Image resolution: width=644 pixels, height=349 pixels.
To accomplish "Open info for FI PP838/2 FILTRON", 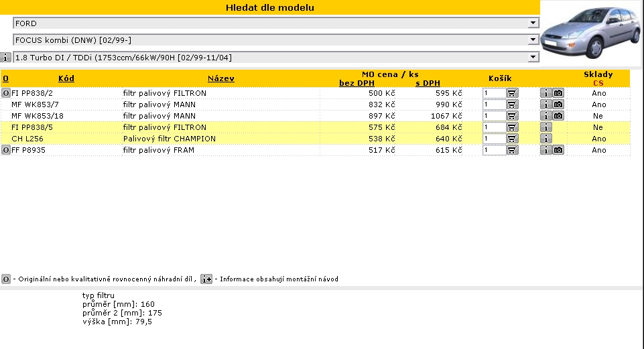I will click(x=546, y=94).
